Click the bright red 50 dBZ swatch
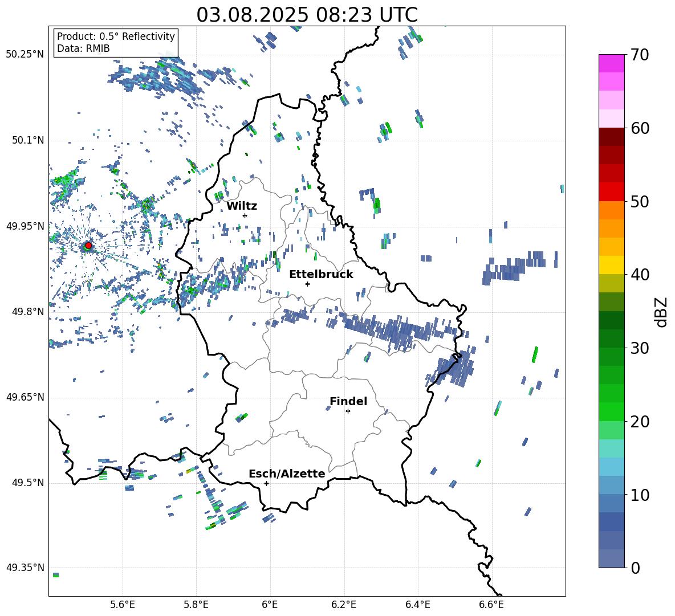This screenshot has width=675, height=616. [x=611, y=192]
